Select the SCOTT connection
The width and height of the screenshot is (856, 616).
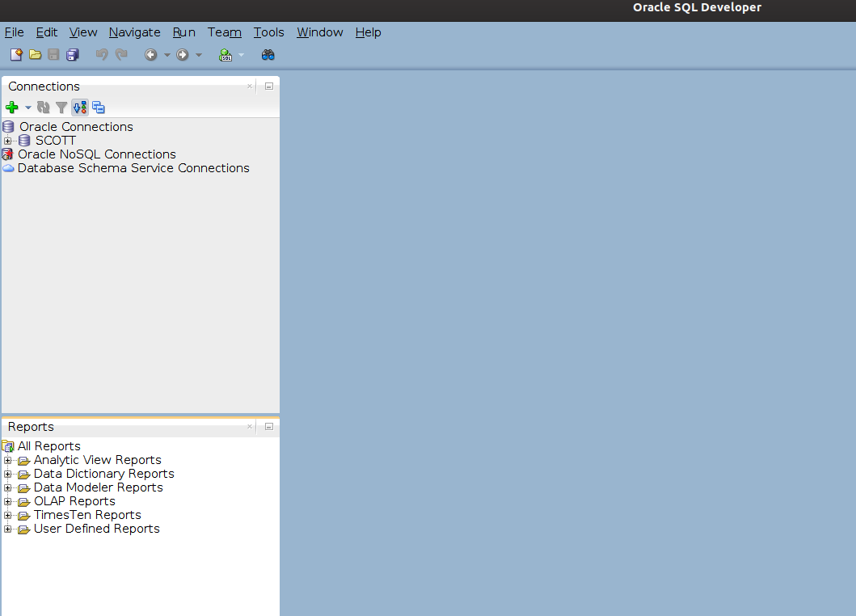click(x=55, y=141)
